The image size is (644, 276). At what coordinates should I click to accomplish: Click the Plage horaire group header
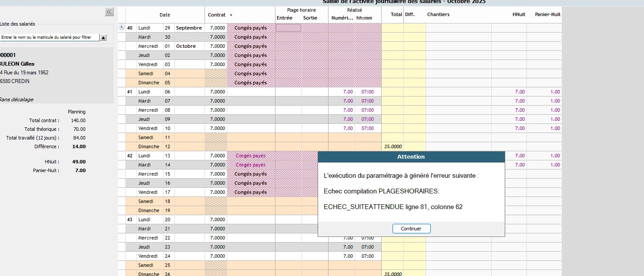click(x=302, y=10)
